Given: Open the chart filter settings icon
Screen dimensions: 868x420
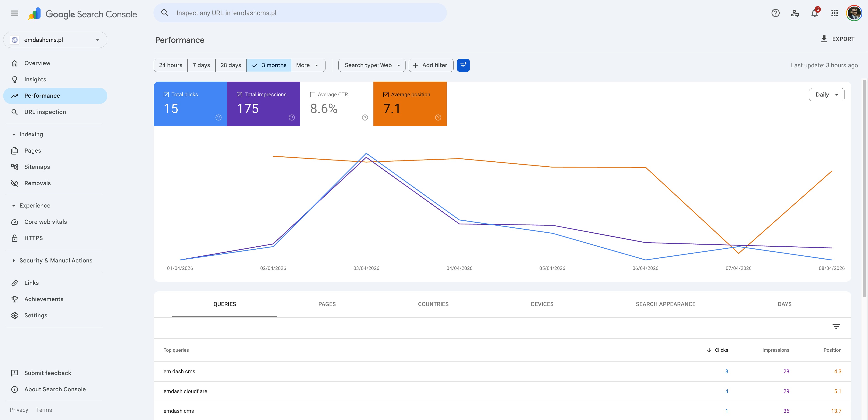Looking at the screenshot, I should pos(463,65).
